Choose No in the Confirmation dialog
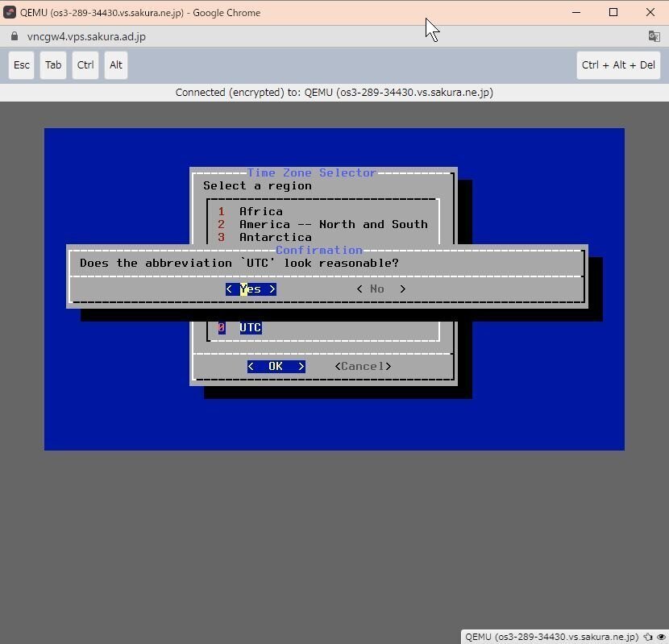Image resolution: width=669 pixels, height=644 pixels. [381, 289]
